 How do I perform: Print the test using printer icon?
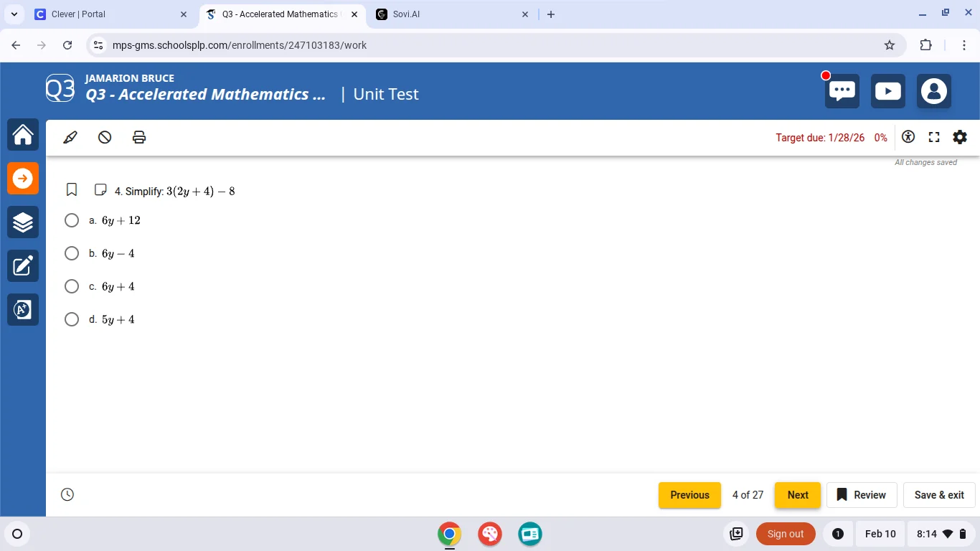click(x=139, y=137)
